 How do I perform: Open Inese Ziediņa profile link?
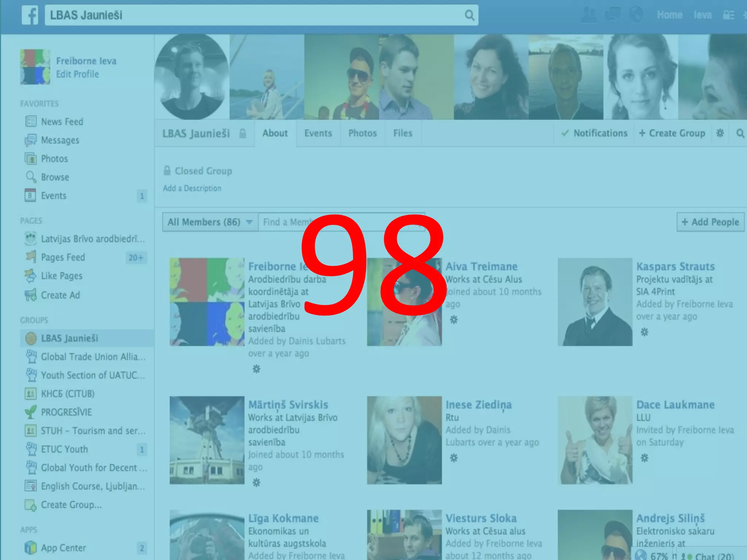(479, 405)
